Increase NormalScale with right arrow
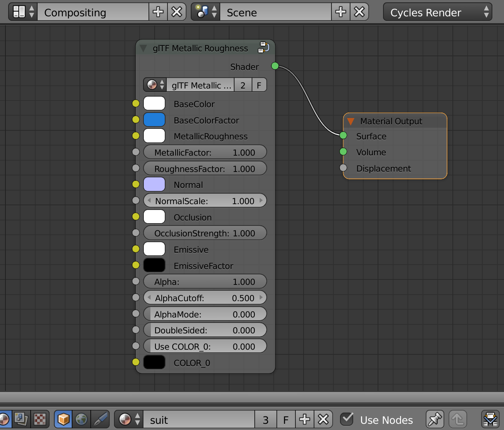 tap(261, 201)
